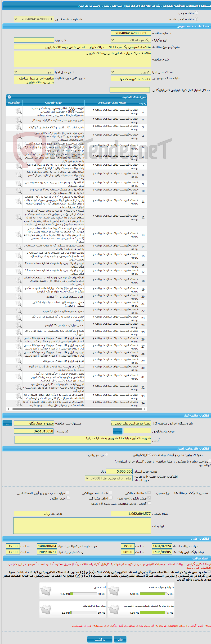This screenshot has width=211, height=644.
Task: Select the ارزی/ریالی radio option
Action: pos(150,455)
